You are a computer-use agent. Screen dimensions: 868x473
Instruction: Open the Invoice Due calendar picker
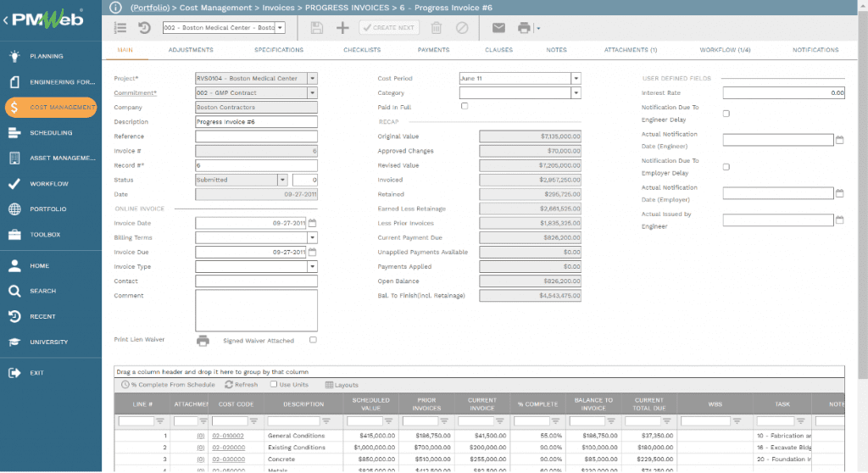(x=312, y=252)
